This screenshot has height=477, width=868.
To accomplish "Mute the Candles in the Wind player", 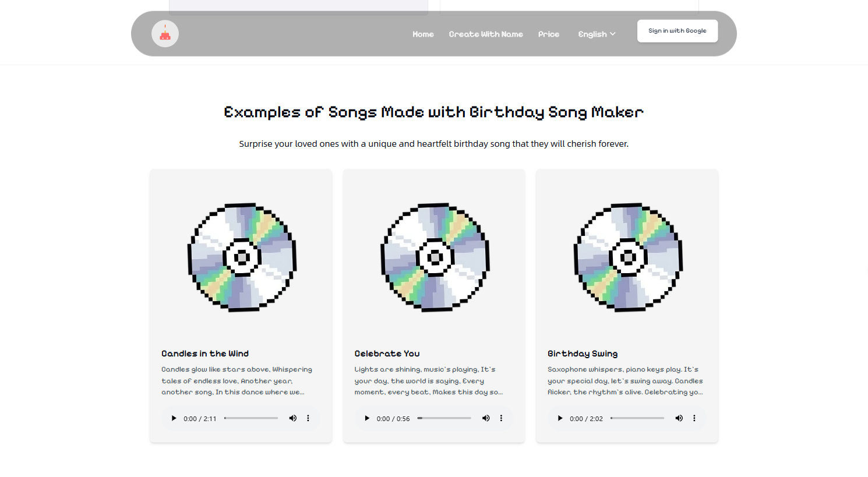I will 293,418.
